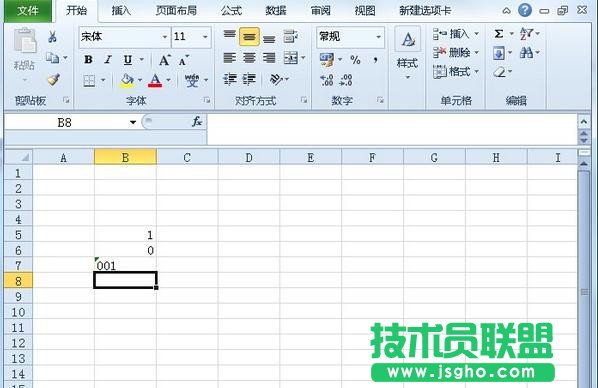
Task: Apply percent style
Action: pos(355,60)
